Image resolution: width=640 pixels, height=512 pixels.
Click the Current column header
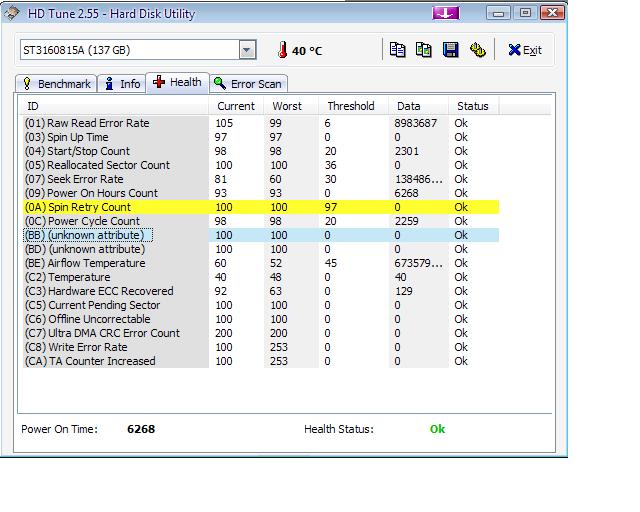coord(236,106)
